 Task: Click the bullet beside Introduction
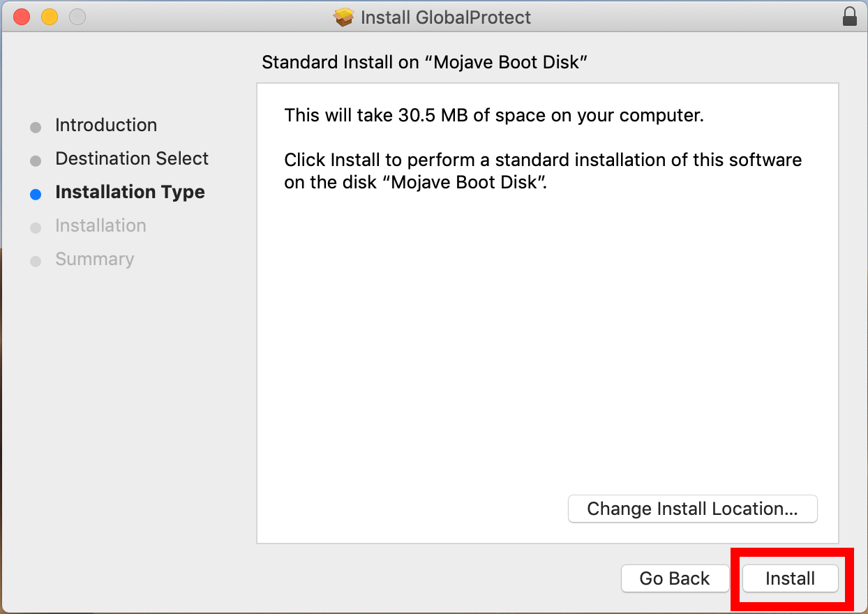point(36,128)
